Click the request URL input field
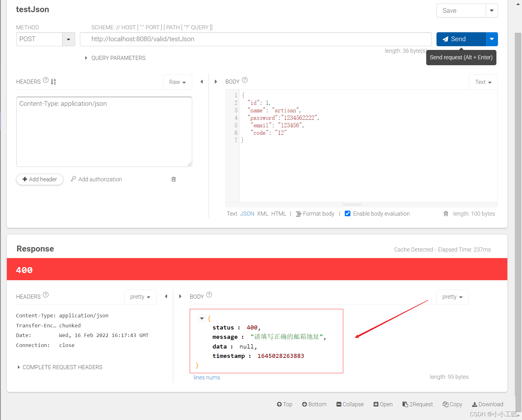 (x=256, y=39)
